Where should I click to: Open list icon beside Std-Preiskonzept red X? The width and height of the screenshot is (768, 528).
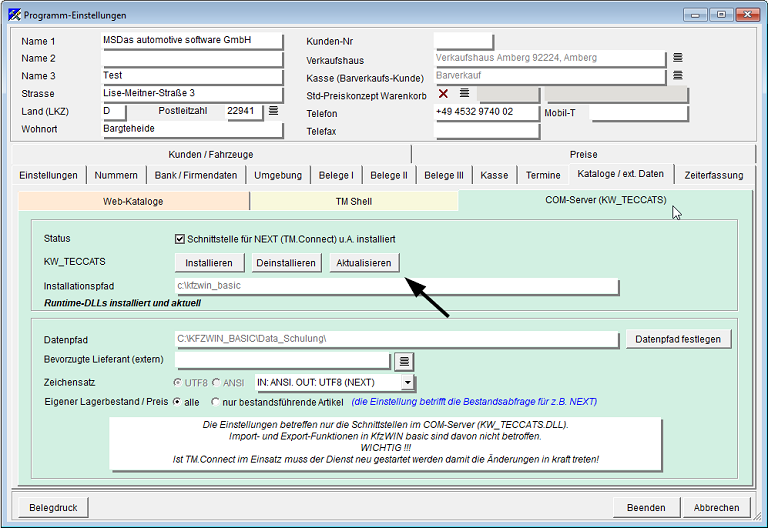tap(464, 93)
